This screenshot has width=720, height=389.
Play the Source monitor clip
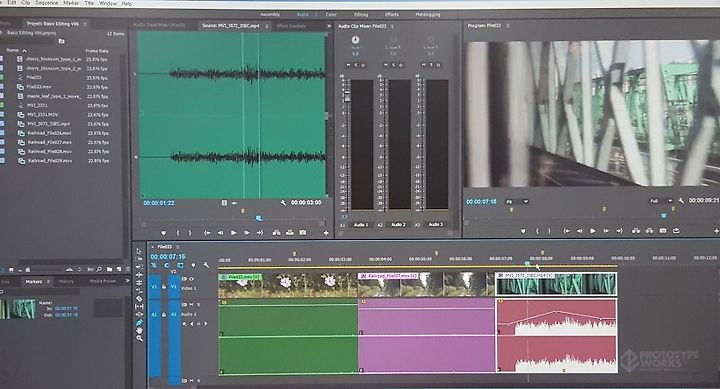pyautogui.click(x=233, y=233)
